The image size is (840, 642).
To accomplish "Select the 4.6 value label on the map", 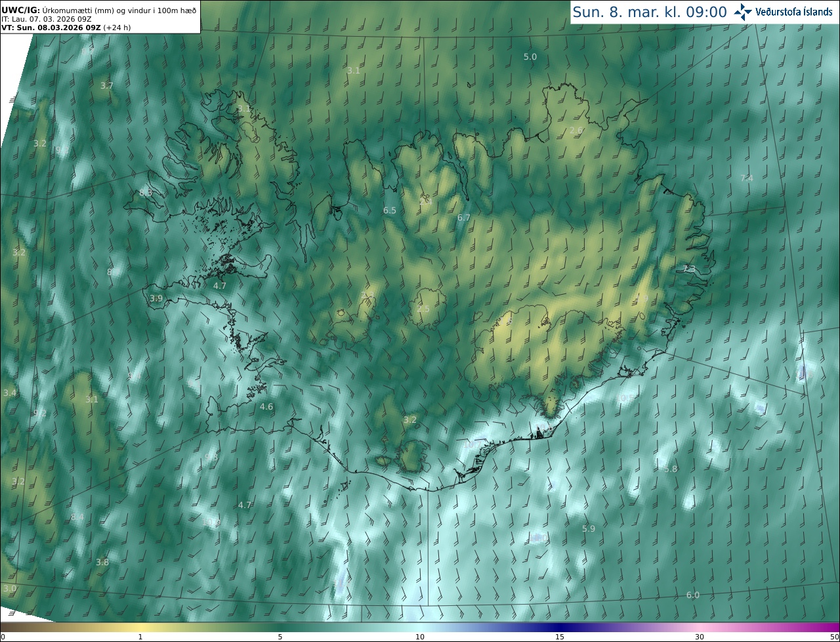I will 266,407.
